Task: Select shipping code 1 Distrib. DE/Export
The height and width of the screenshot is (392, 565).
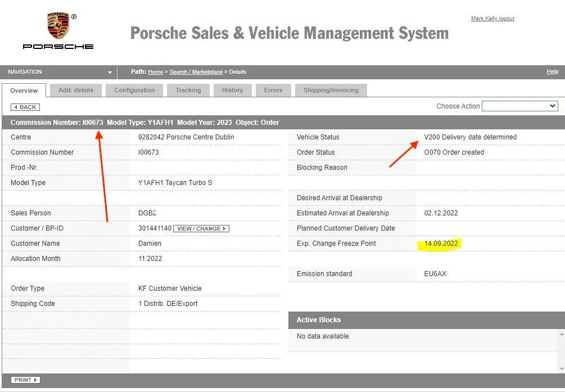Action: [x=168, y=304]
